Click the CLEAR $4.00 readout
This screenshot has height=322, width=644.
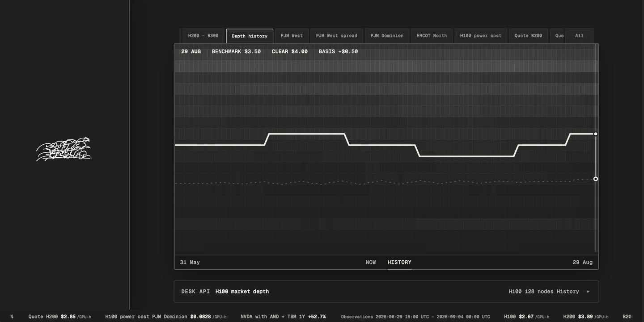[290, 51]
